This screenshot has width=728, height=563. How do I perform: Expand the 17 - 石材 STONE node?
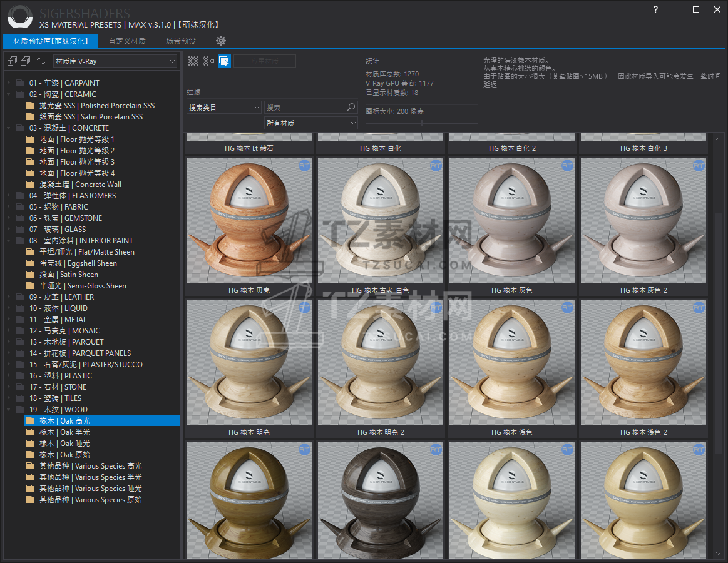coord(9,387)
